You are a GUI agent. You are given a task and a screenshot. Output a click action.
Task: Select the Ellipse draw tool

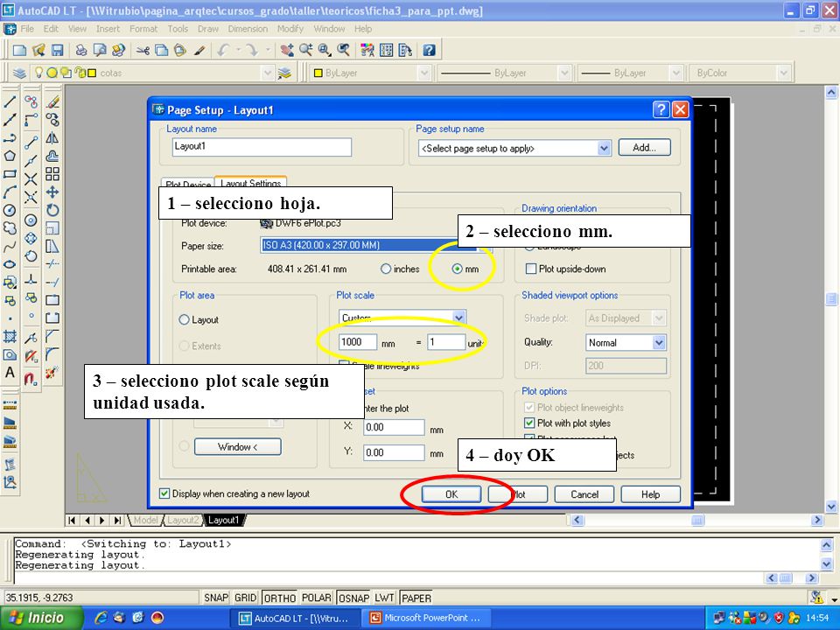point(10,264)
